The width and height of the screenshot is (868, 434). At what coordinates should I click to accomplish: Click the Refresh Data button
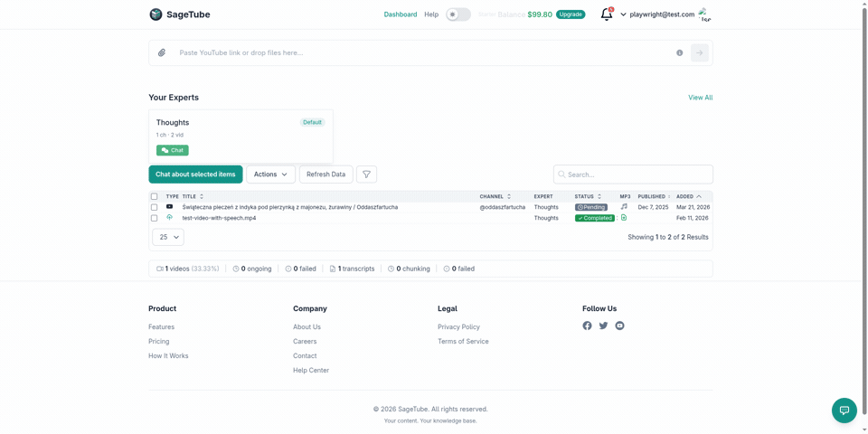[326, 175]
